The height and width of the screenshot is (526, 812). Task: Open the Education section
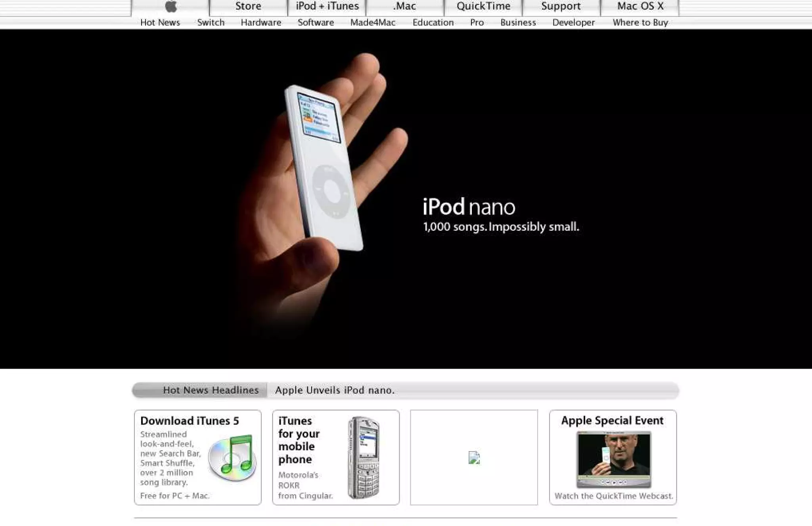click(x=433, y=23)
